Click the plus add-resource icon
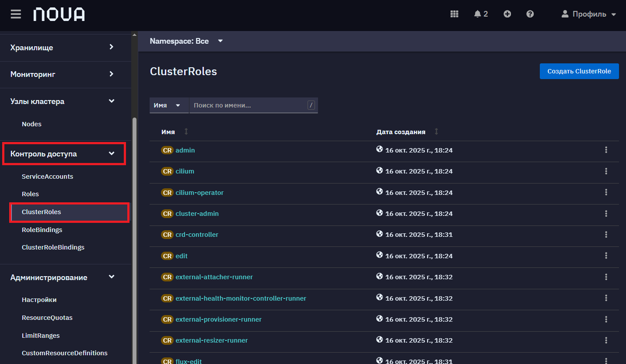The width and height of the screenshot is (626, 364). point(507,14)
